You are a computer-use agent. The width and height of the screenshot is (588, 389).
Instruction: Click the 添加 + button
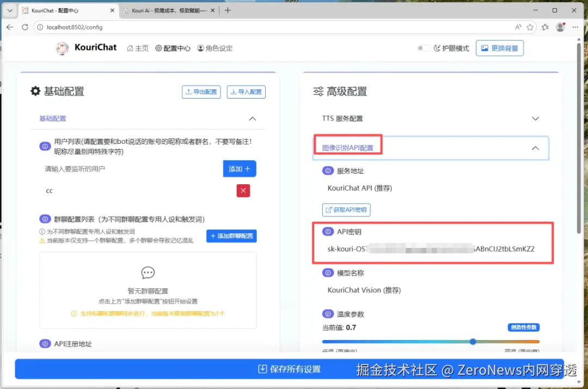pyautogui.click(x=240, y=169)
